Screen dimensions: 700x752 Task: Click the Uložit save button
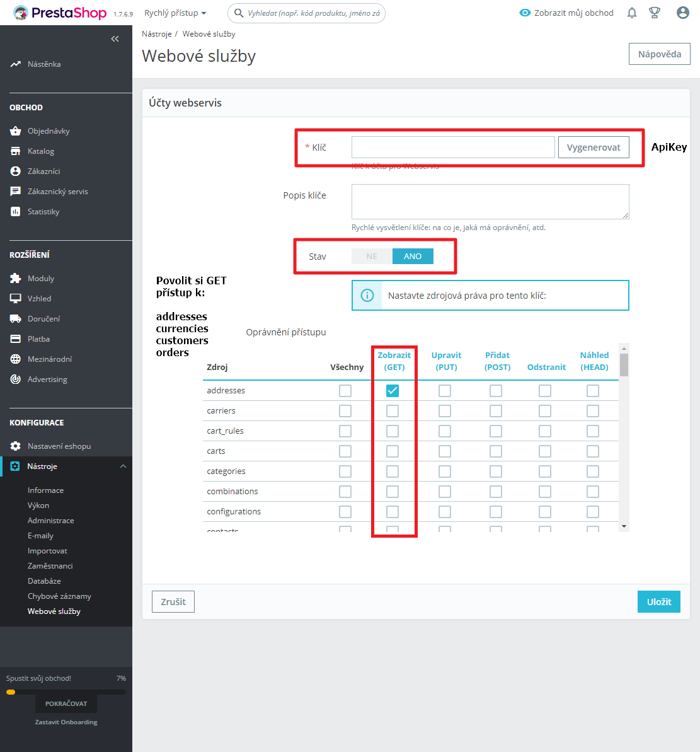tap(659, 601)
